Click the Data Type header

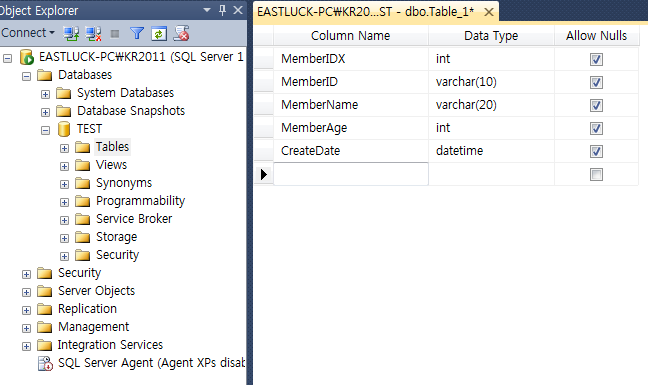[491, 36]
